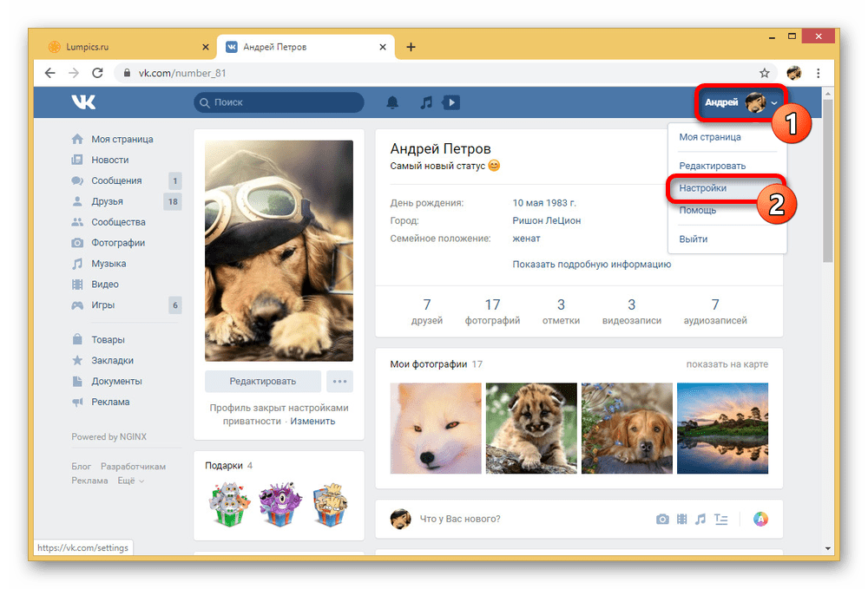Click the Документы file icon

[77, 381]
